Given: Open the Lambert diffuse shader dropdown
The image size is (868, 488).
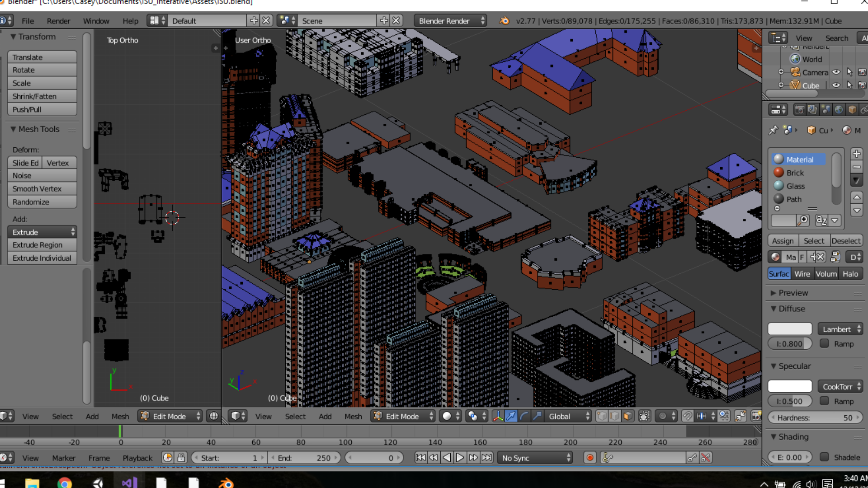Looking at the screenshot, I should tap(840, 329).
